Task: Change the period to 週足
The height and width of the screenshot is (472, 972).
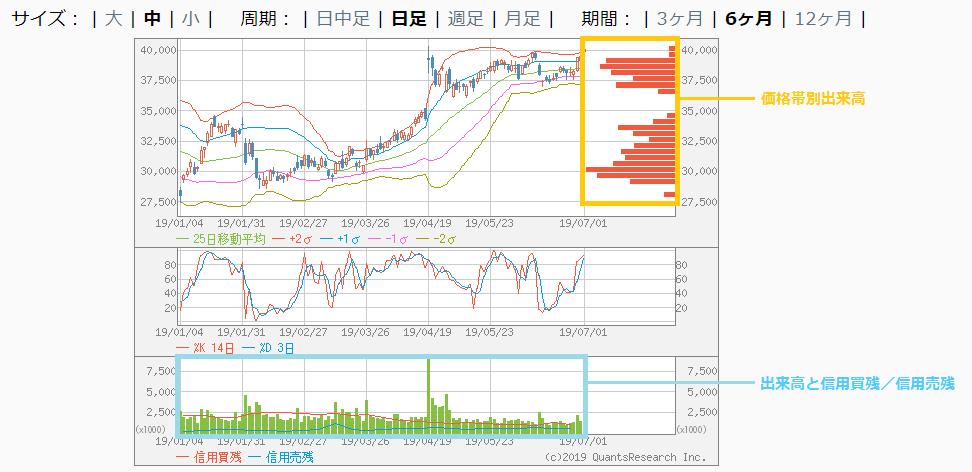Action: click(465, 19)
